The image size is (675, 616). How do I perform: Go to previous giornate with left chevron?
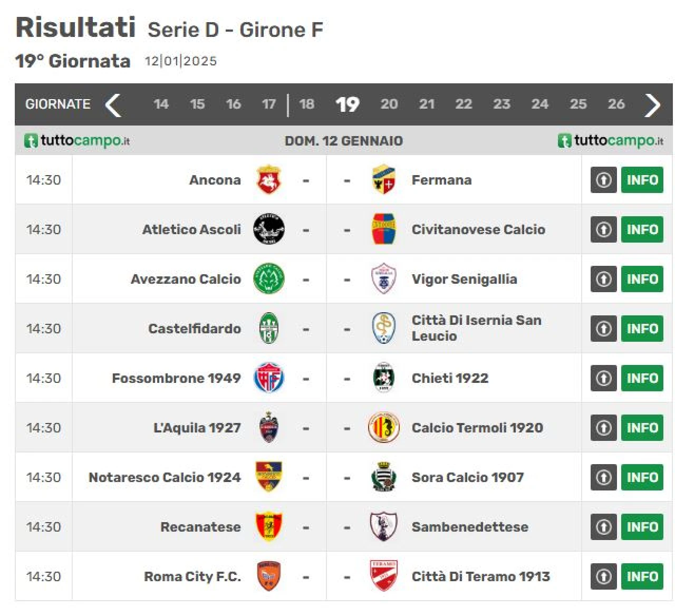113,104
